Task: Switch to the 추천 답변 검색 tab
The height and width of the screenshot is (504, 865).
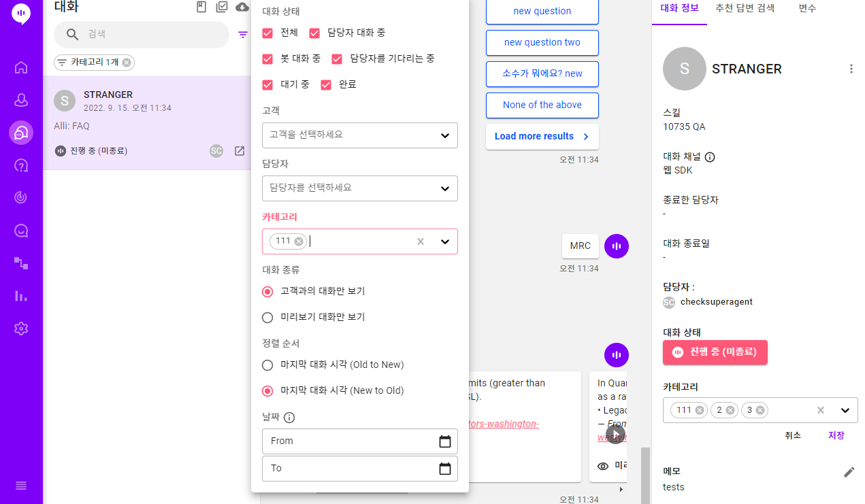Action: pyautogui.click(x=745, y=9)
